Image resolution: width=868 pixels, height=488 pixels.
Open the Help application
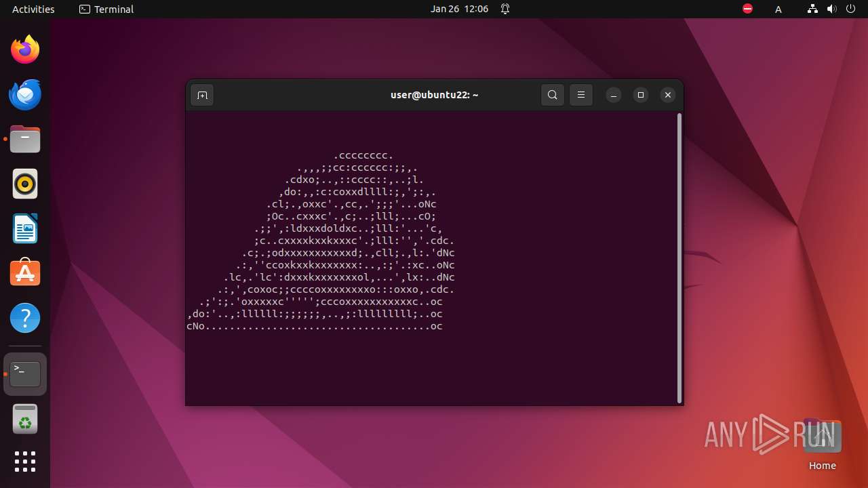click(x=25, y=318)
